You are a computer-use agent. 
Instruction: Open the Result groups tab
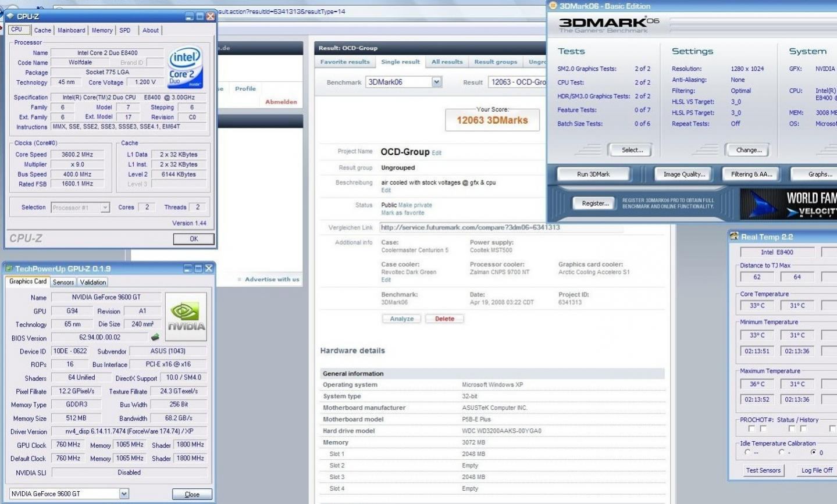tap(496, 62)
